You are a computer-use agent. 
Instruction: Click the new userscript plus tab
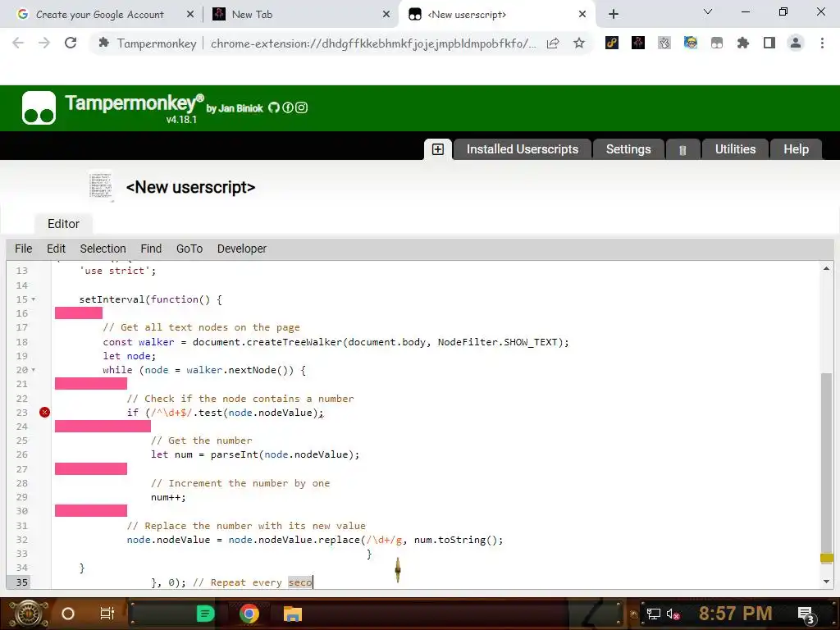click(x=438, y=149)
